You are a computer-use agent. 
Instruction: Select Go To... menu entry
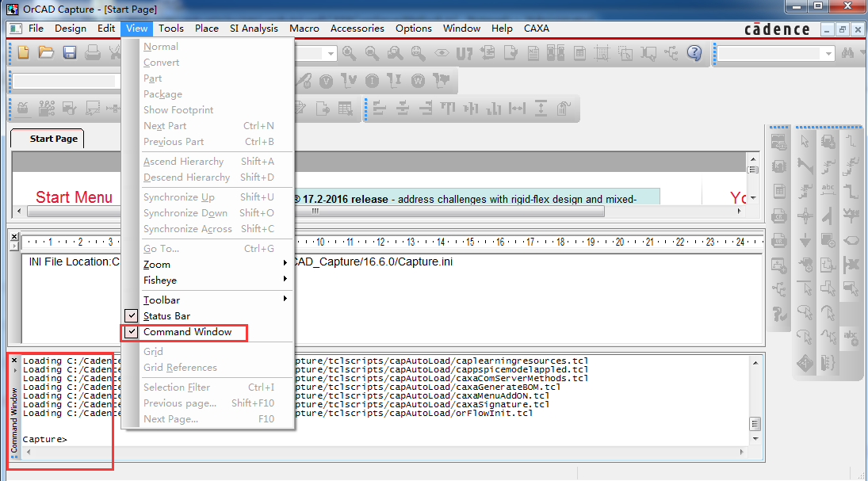coord(208,249)
